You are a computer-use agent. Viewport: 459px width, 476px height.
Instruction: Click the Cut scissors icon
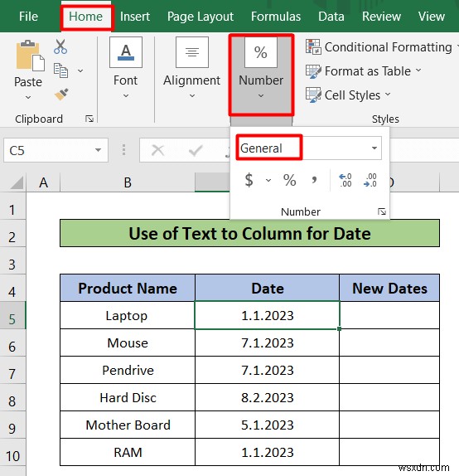tap(60, 46)
